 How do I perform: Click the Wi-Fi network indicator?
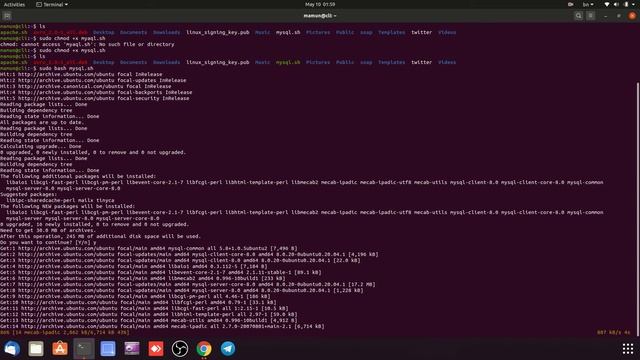(x=607, y=4)
